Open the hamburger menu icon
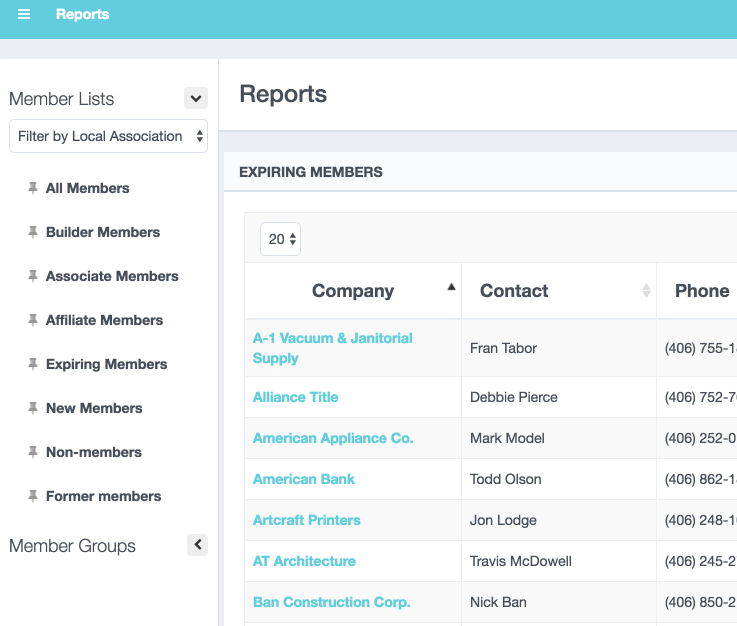 tap(24, 15)
